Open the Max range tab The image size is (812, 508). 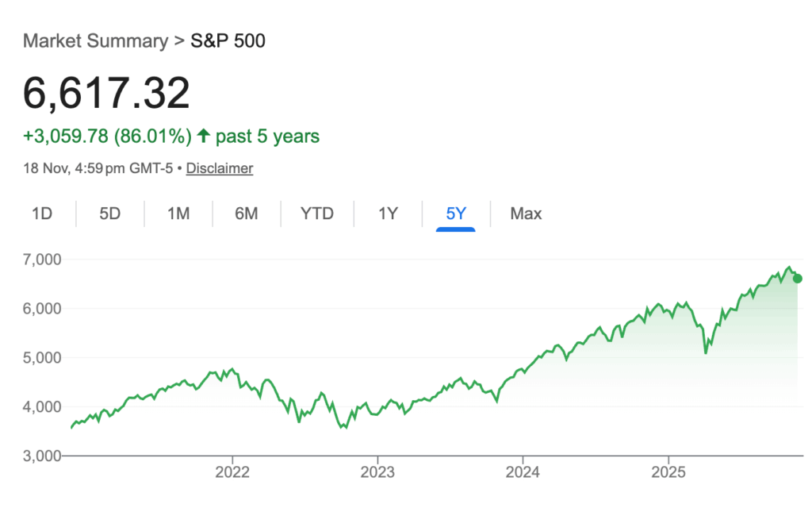tap(526, 214)
